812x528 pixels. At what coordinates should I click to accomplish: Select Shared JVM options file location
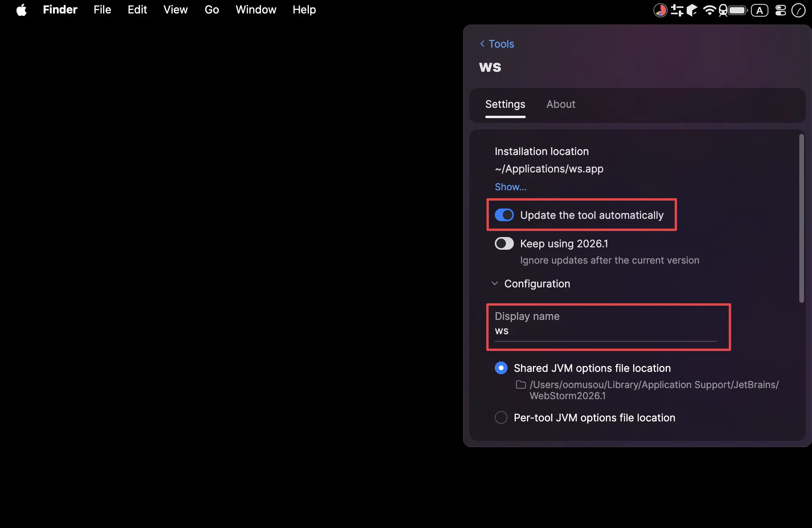tap(501, 368)
